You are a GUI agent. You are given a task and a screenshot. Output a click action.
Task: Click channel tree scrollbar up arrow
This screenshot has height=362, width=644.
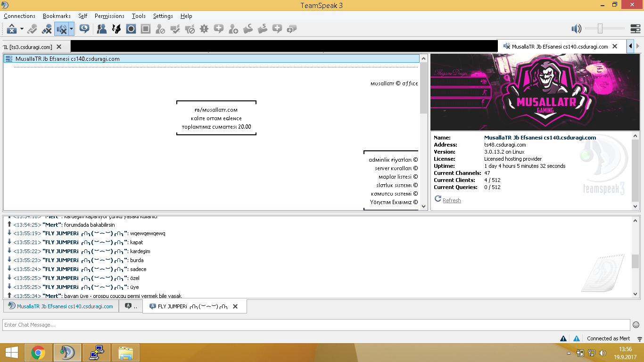pyautogui.click(x=423, y=58)
